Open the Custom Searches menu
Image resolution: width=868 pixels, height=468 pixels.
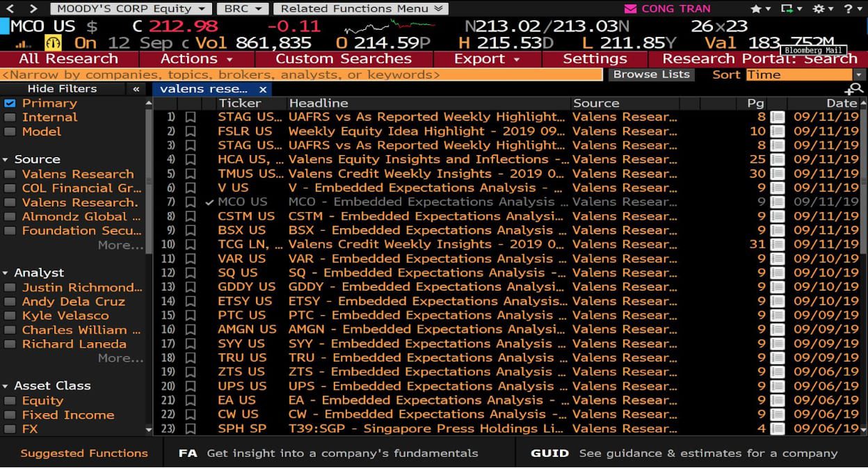pyautogui.click(x=344, y=58)
